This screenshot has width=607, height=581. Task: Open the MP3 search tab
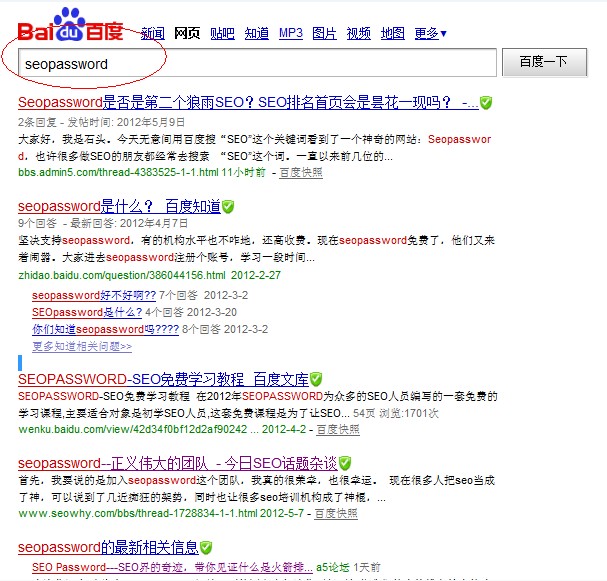(291, 33)
